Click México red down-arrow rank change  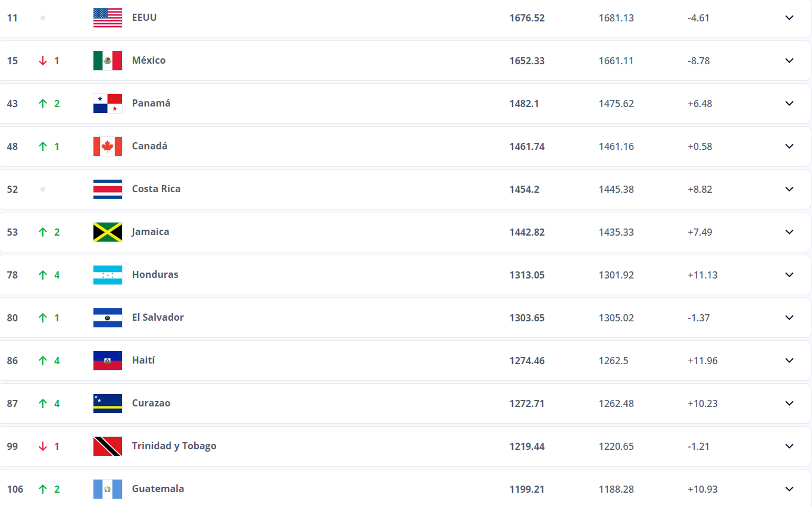pyautogui.click(x=43, y=61)
